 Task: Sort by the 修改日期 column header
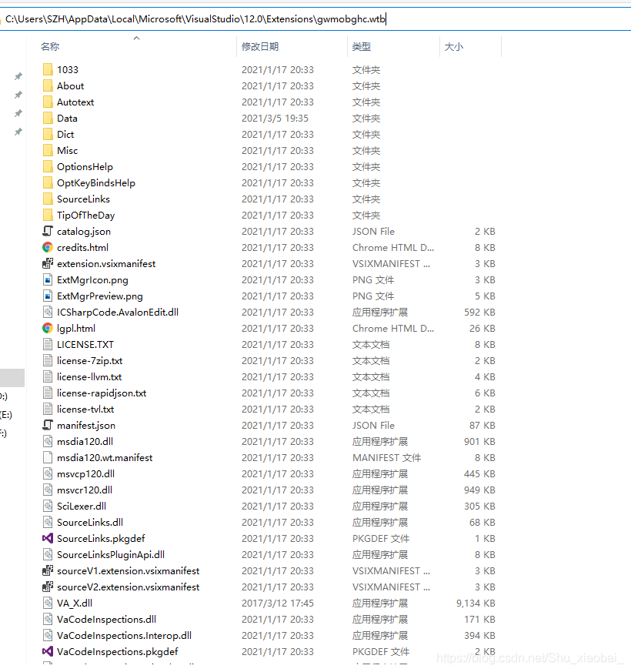[x=260, y=46]
